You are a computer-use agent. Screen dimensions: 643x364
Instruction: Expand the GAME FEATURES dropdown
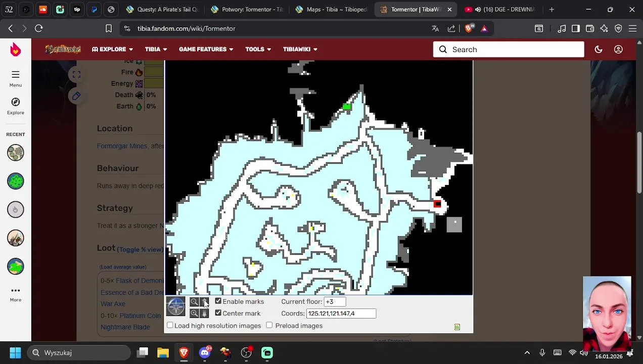pyautogui.click(x=206, y=50)
